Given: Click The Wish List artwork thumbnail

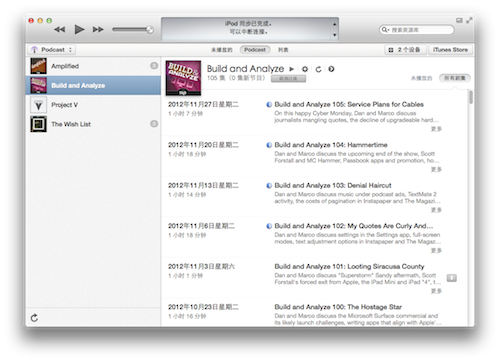Looking at the screenshot, I should (39, 124).
